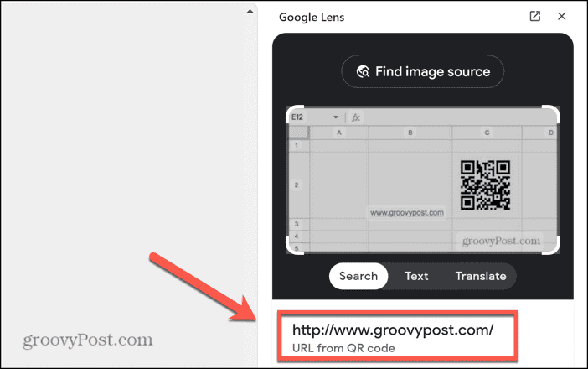Click the top-right crop corner handle
The image size is (588, 369).
[x=551, y=115]
